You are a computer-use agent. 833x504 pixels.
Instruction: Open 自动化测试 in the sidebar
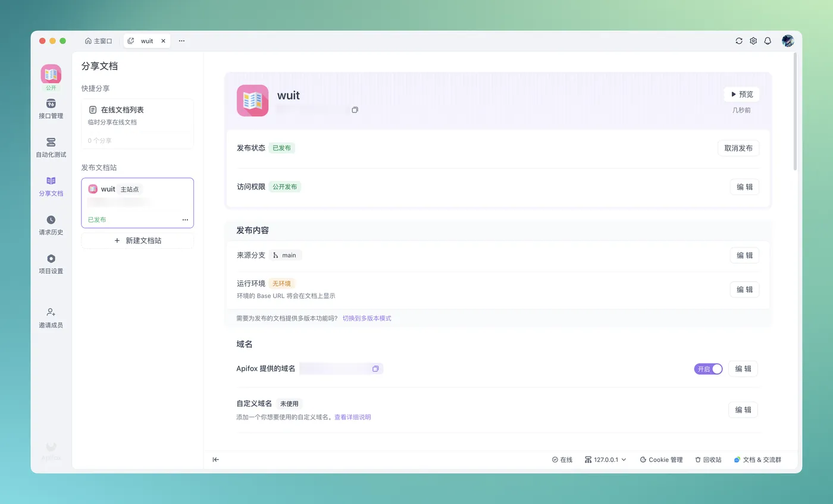click(51, 148)
